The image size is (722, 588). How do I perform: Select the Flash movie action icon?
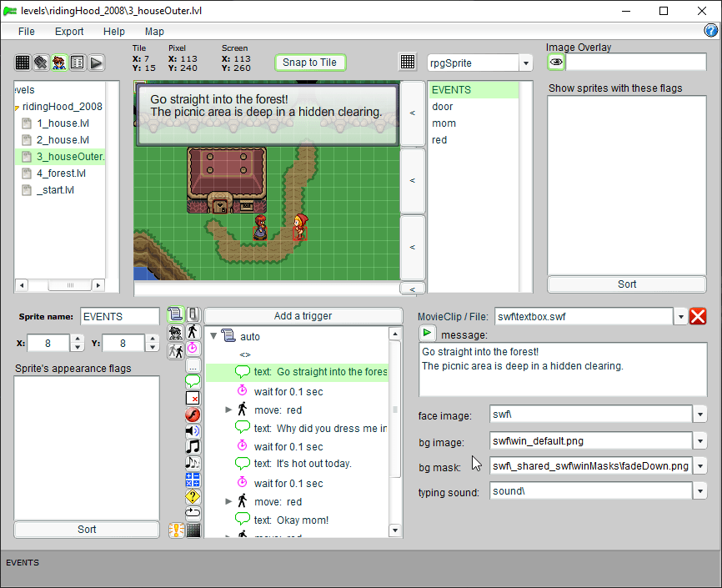pyautogui.click(x=193, y=415)
